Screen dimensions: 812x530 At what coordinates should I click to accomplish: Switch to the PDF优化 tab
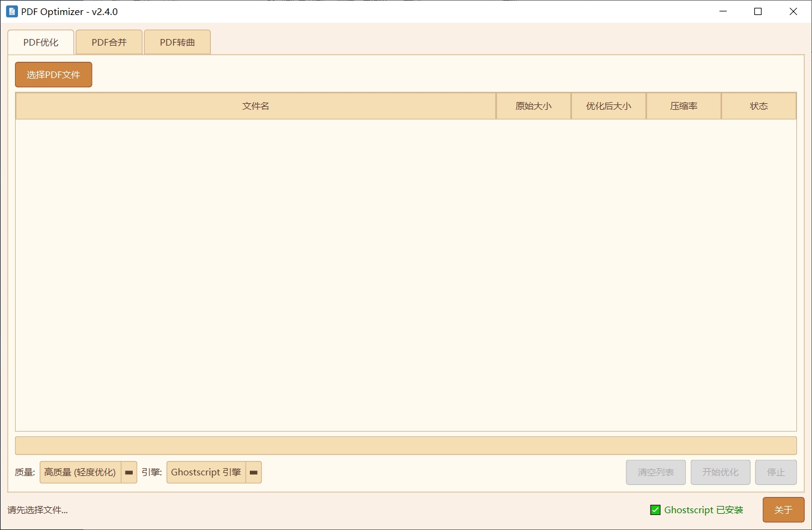point(41,43)
